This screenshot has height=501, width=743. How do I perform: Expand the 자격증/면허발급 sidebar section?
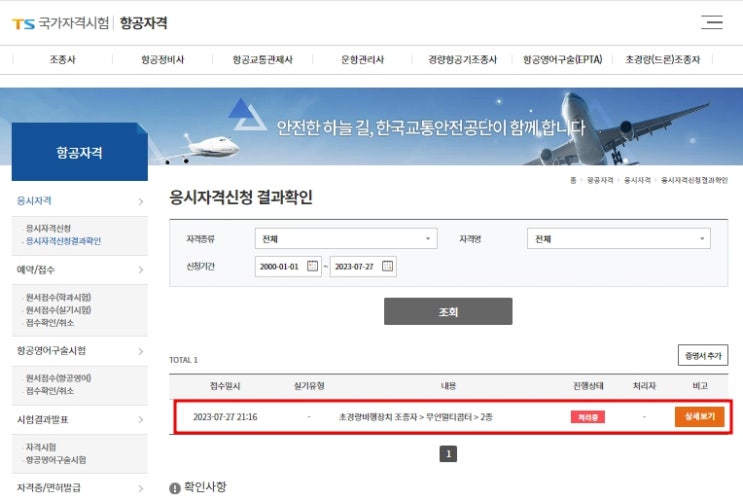(x=80, y=488)
